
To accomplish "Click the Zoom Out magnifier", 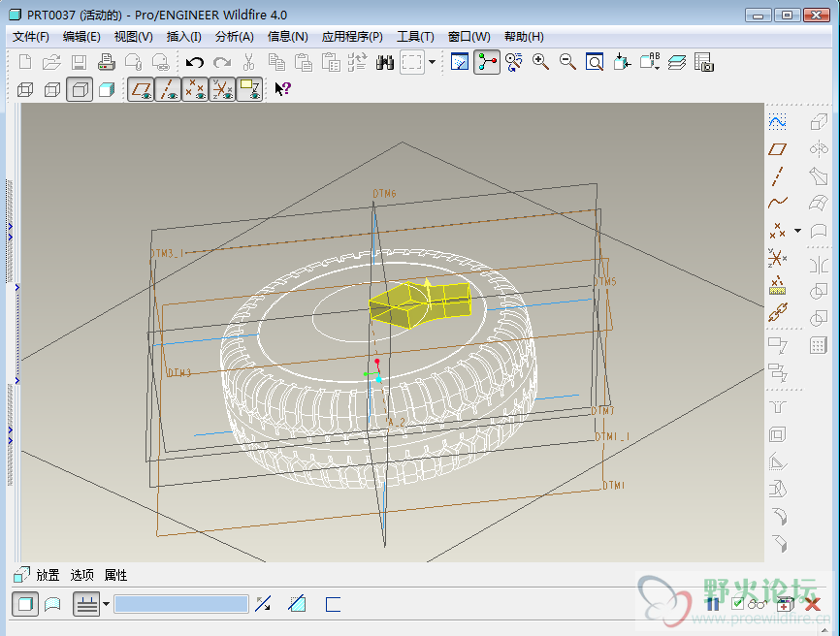I will (x=567, y=62).
